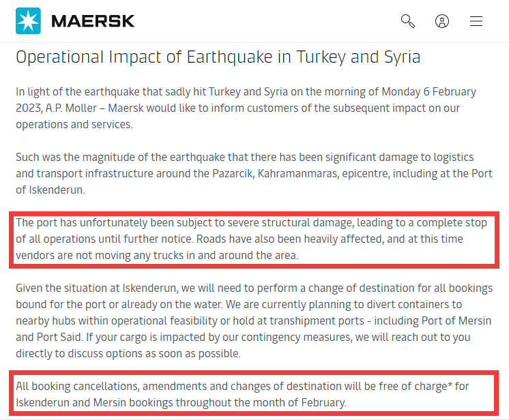Click the paragraph beginning 'In light of the earthquake'

pos(246,108)
